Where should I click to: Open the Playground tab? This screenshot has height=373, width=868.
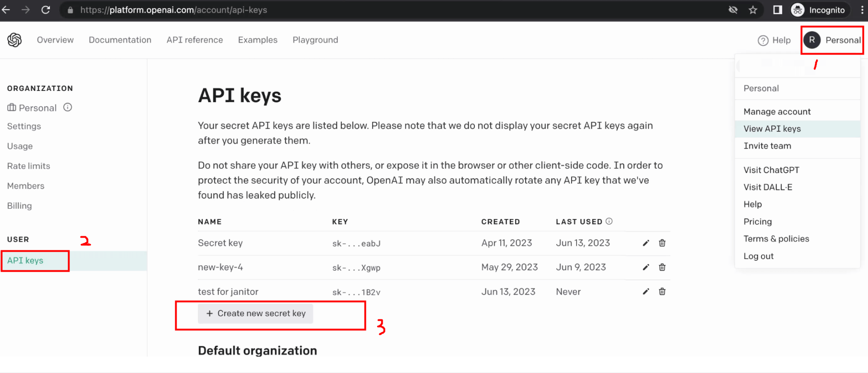point(315,40)
